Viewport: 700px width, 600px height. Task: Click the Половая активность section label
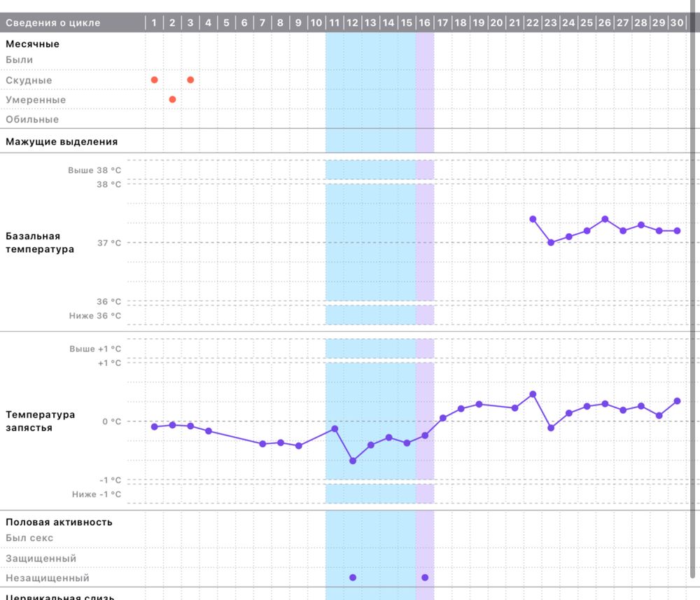click(x=59, y=522)
